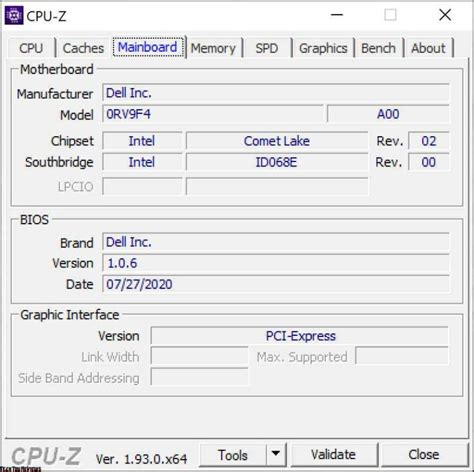This screenshot has height=472, width=474.
Task: Click the Chipset label
Action: pos(72,141)
